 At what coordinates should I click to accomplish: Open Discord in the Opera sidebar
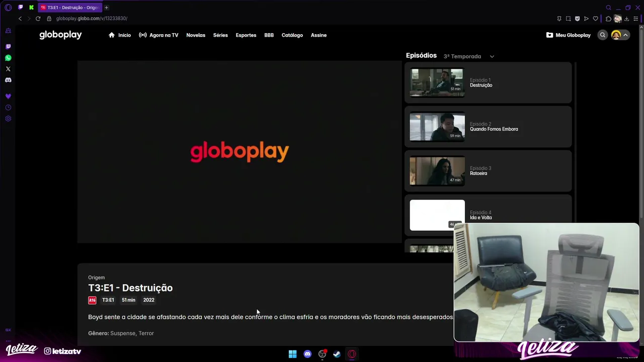coord(8,80)
